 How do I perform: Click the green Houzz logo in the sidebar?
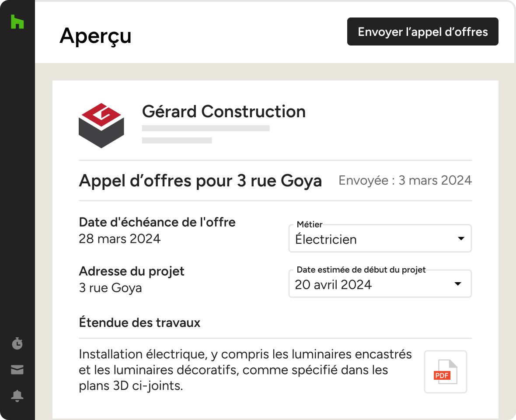pos(17,22)
